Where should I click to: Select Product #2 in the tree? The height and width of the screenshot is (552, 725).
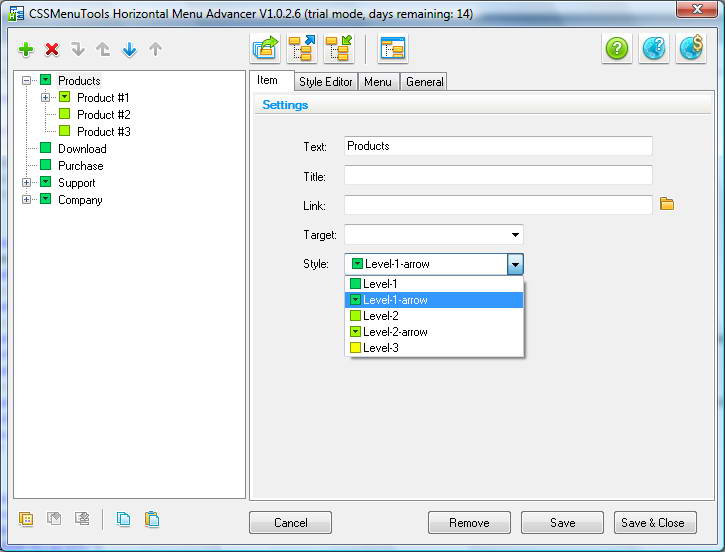coord(104,115)
